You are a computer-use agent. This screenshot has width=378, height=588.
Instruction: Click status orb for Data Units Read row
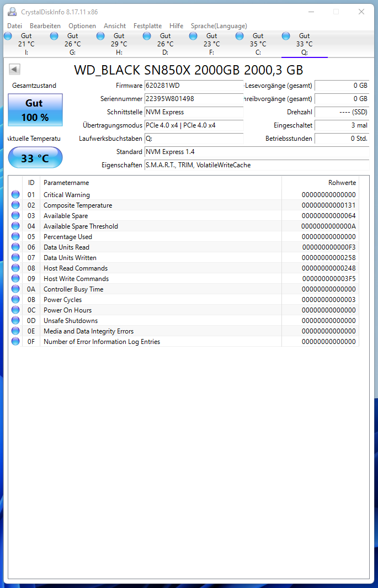[x=15, y=247]
